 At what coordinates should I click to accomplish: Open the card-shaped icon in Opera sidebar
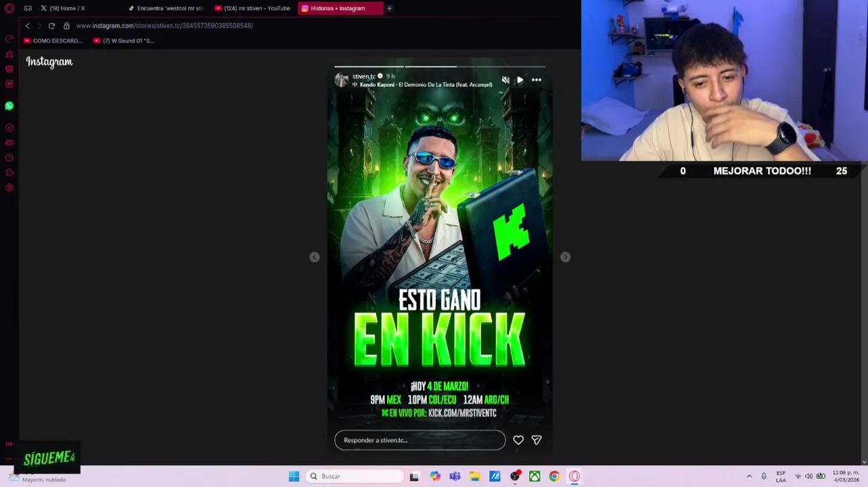pyautogui.click(x=9, y=143)
